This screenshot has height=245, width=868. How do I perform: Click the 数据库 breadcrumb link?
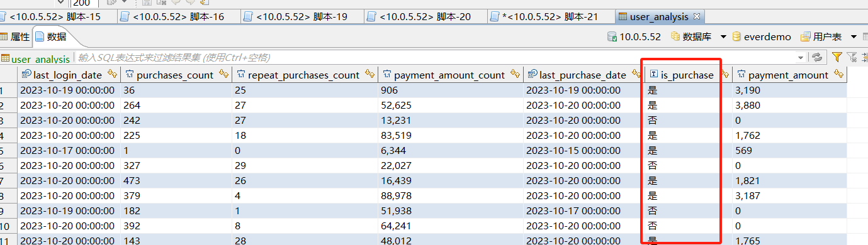point(691,36)
